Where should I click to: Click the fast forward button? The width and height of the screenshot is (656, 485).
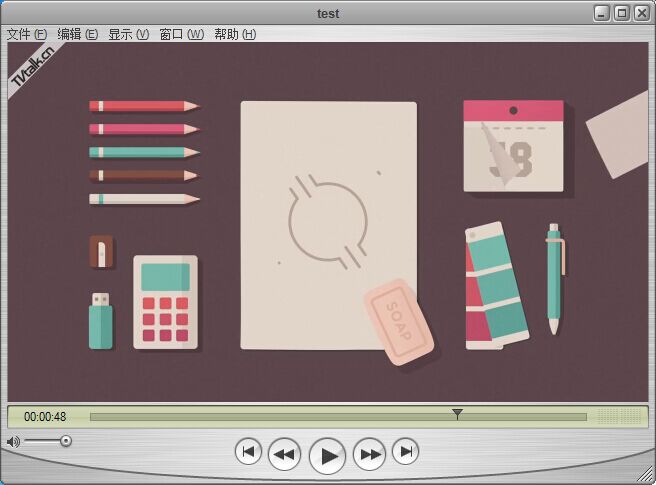click(369, 454)
